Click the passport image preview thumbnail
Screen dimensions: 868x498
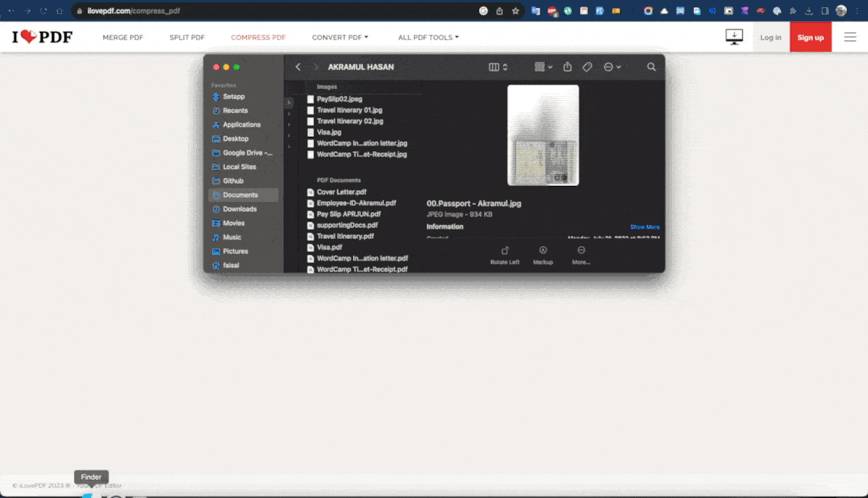543,135
